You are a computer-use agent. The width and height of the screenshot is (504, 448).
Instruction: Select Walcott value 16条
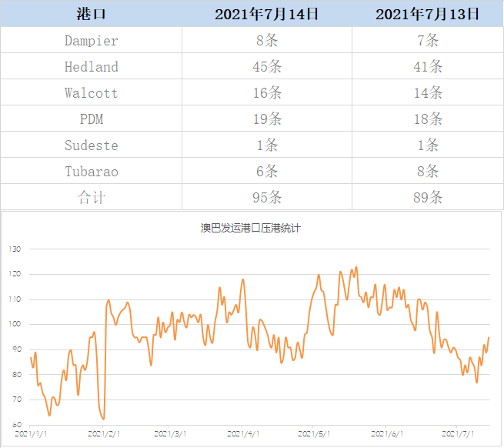point(267,93)
